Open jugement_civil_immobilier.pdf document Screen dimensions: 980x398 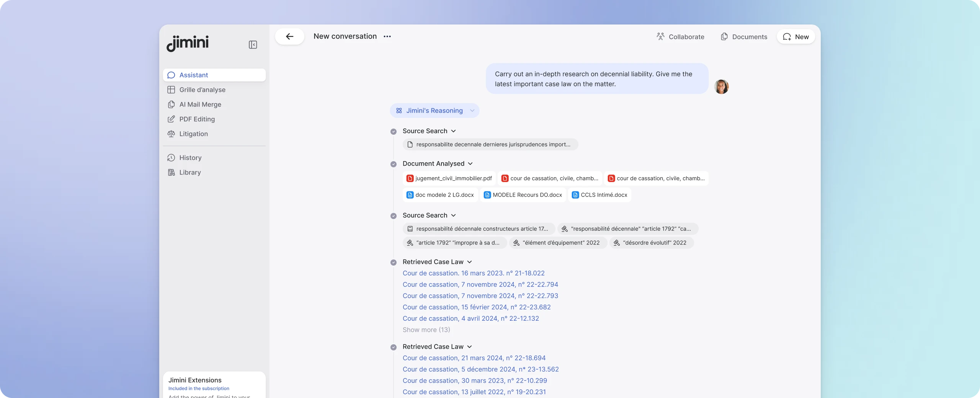[x=449, y=178]
